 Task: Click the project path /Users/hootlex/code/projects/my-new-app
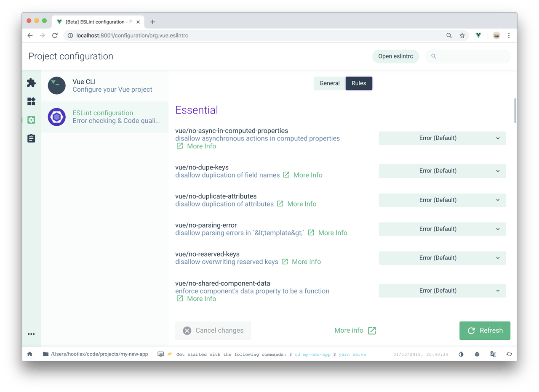pos(99,354)
